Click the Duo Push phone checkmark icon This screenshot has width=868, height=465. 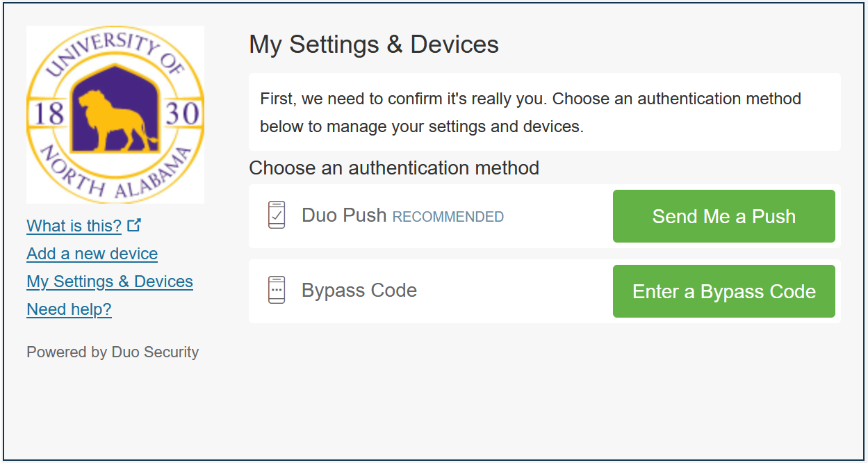click(277, 215)
